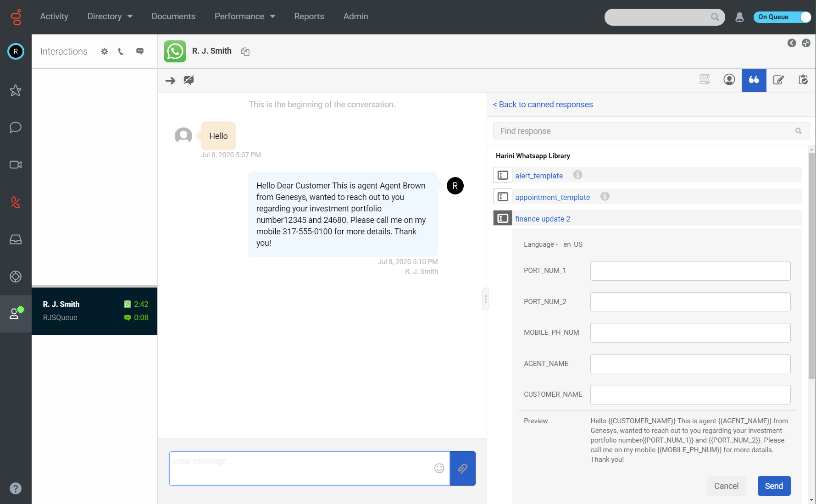
Task: Expand the appointment_template response
Action: pyautogui.click(x=552, y=197)
